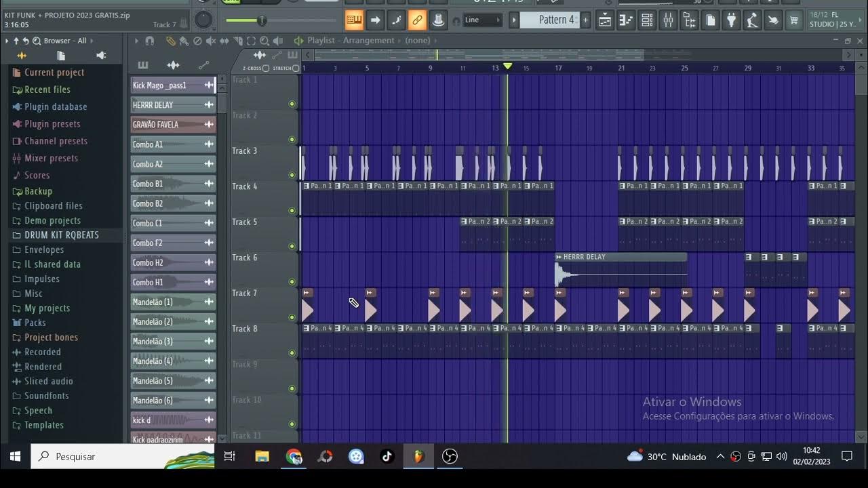The width and height of the screenshot is (868, 488).
Task: Open TikTok from Windows taskbar
Action: (x=387, y=457)
